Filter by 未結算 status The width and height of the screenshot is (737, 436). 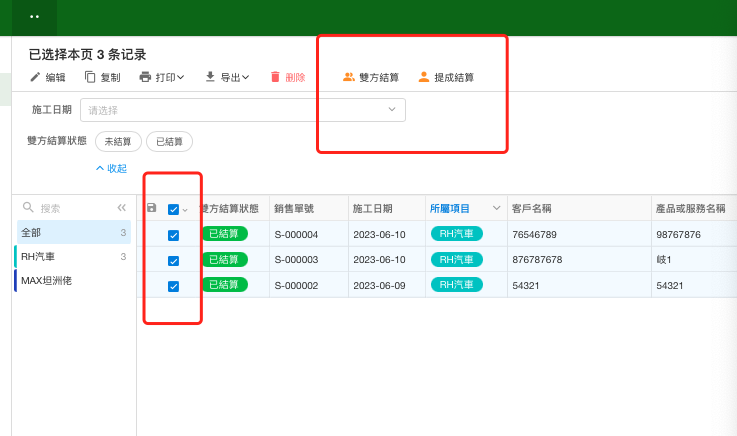(x=118, y=141)
